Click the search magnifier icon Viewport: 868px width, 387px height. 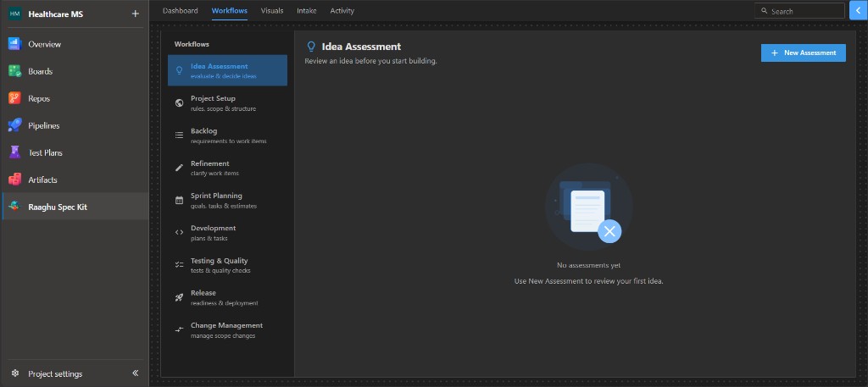click(x=765, y=11)
